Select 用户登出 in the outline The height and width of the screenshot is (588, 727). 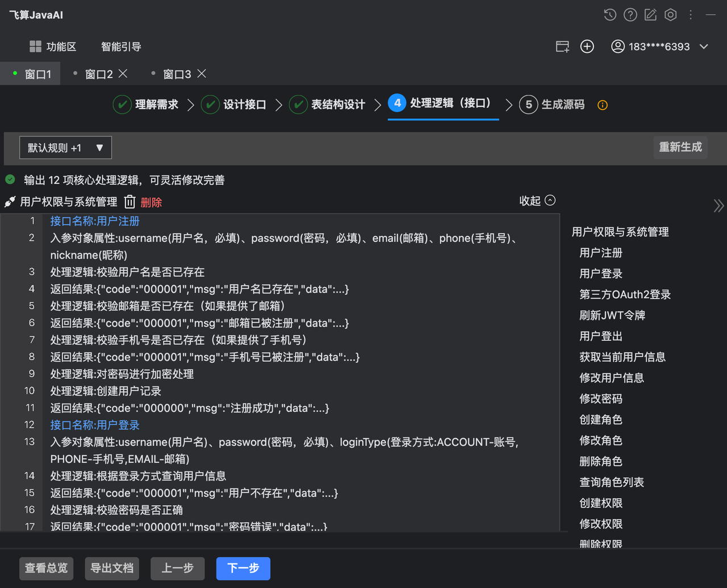click(601, 336)
